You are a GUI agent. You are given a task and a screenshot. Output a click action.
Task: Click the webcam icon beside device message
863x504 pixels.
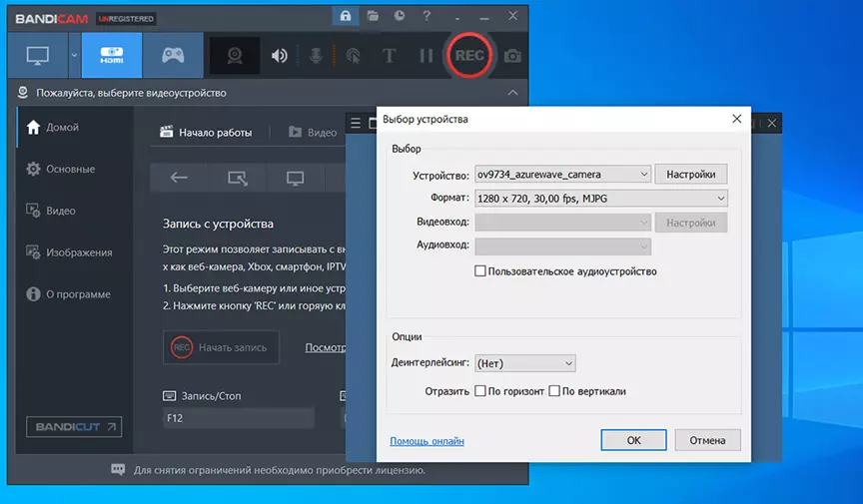(23, 93)
